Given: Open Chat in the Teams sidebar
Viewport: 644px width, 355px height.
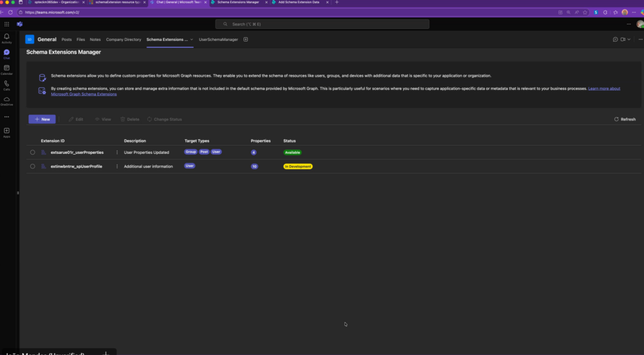Looking at the screenshot, I should click(x=6, y=54).
